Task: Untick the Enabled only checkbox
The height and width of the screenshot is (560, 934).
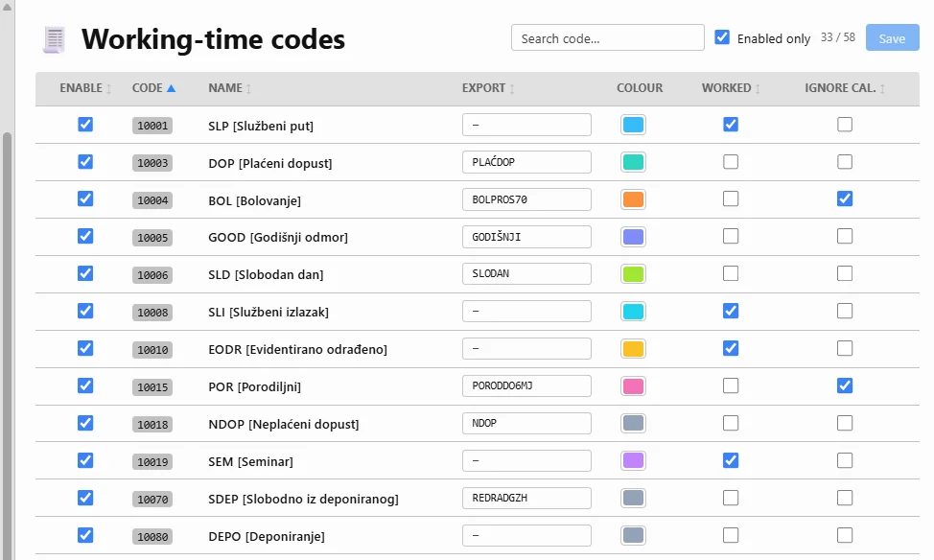Action: (x=722, y=37)
